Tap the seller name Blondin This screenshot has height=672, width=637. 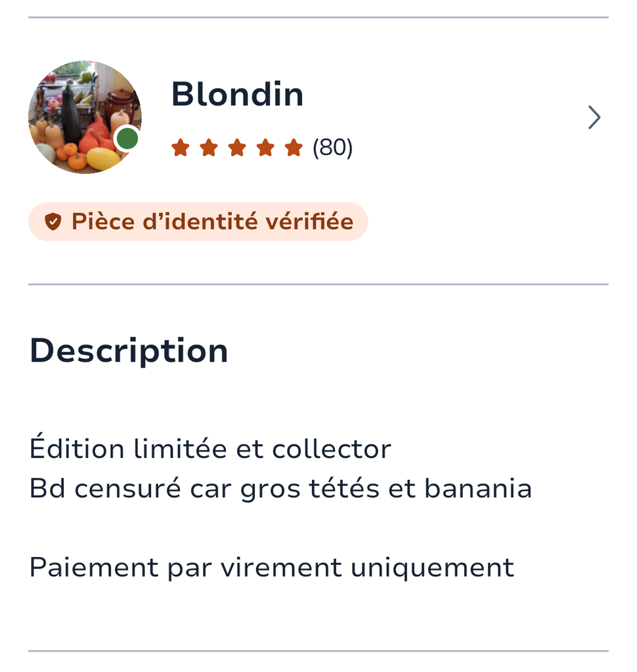click(237, 94)
